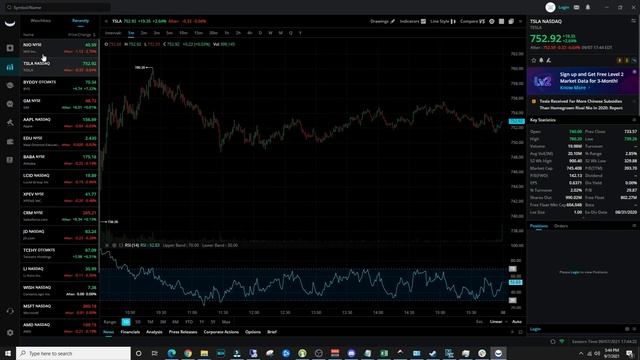Expand toolbar overflow chevron after layout icons
The width and height of the screenshot is (640, 360).
coord(520,21)
